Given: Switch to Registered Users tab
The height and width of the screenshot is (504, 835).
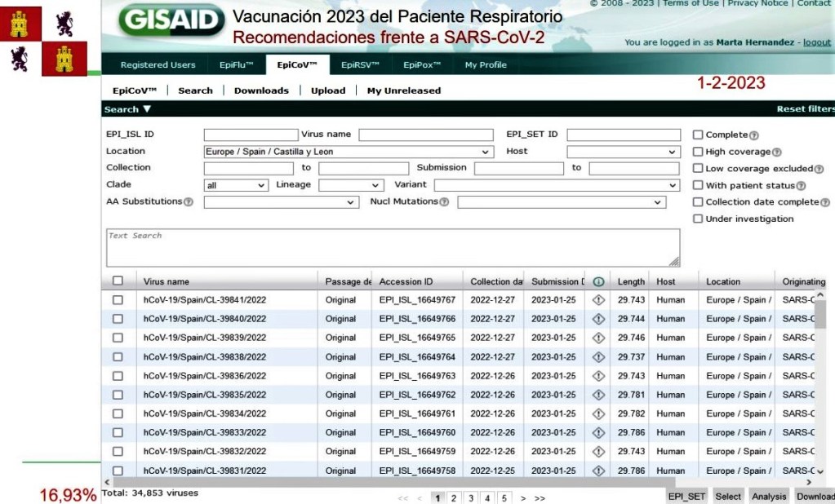Looking at the screenshot, I should [158, 65].
